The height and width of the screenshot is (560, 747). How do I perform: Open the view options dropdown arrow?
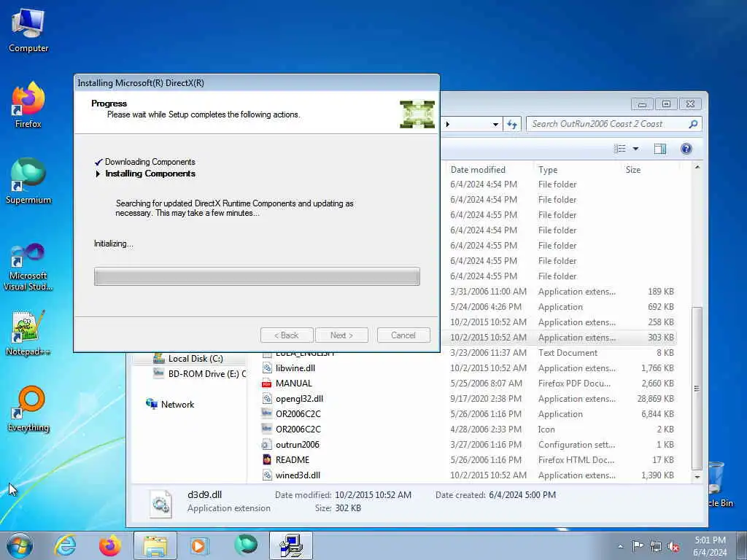click(635, 149)
